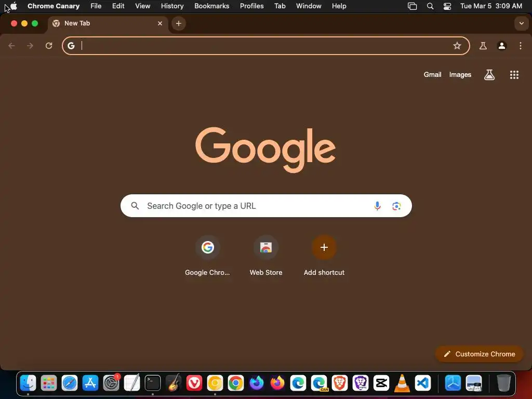Image resolution: width=532 pixels, height=399 pixels.
Task: Click the Customize Chrome button
Action: pos(480,354)
